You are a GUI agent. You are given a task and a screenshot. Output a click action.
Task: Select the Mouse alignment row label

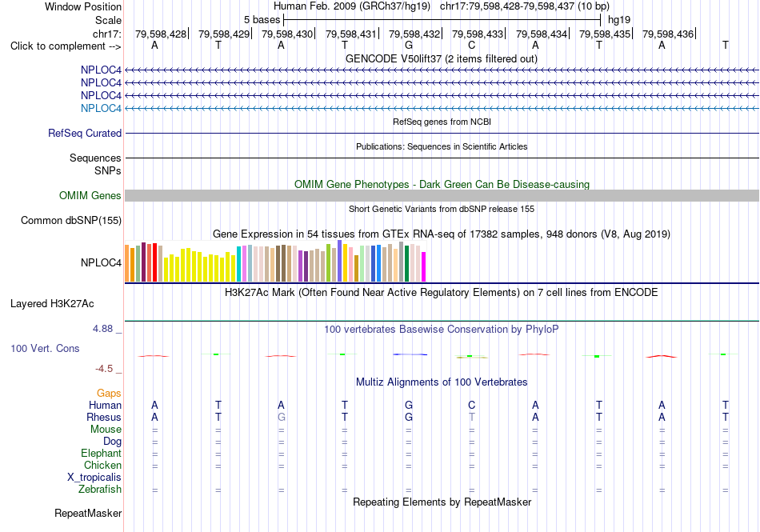click(106, 430)
